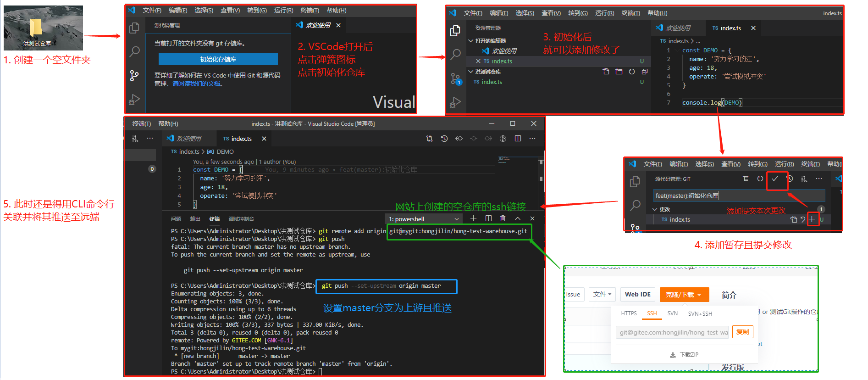
Task: Click Refresh icon in 源代码管理: GIT header
Action: [760, 179]
